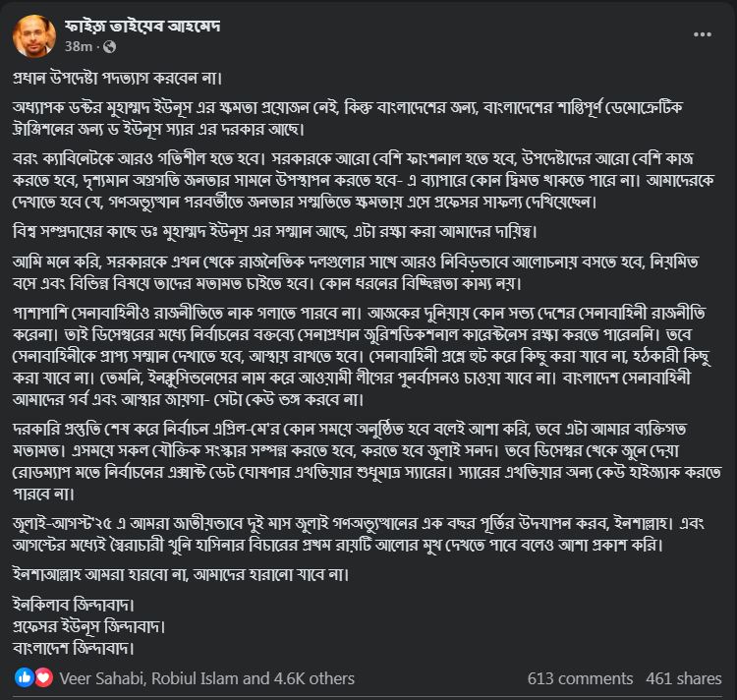This screenshot has height=700, width=737.
Task: Click the globe public audience icon
Action: coord(109,47)
